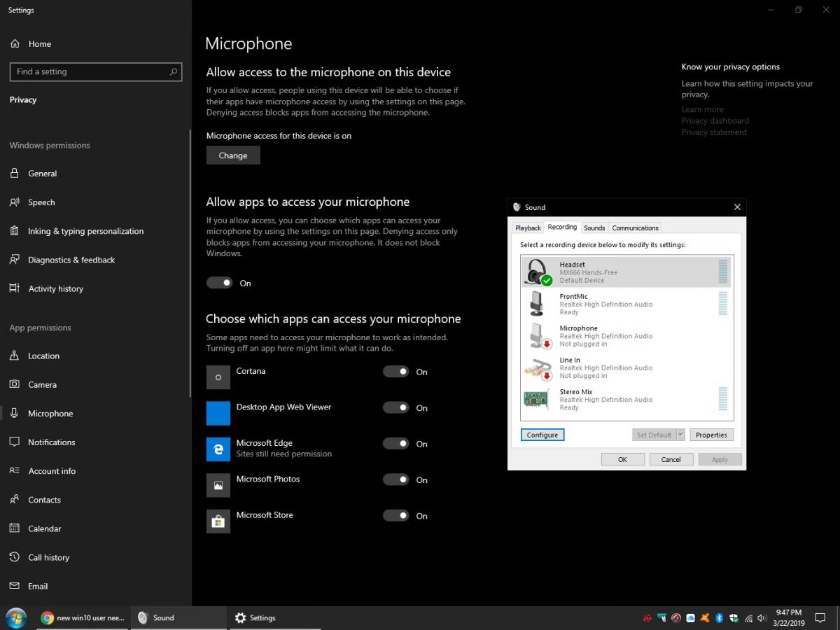Image resolution: width=840 pixels, height=630 pixels.
Task: Choose the Stereo Mix sound card icon
Action: [x=537, y=399]
